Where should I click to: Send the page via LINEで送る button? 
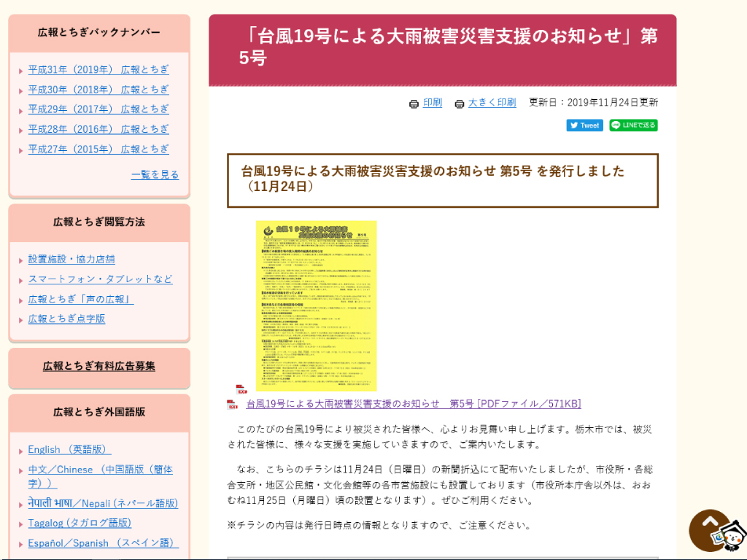coord(633,125)
